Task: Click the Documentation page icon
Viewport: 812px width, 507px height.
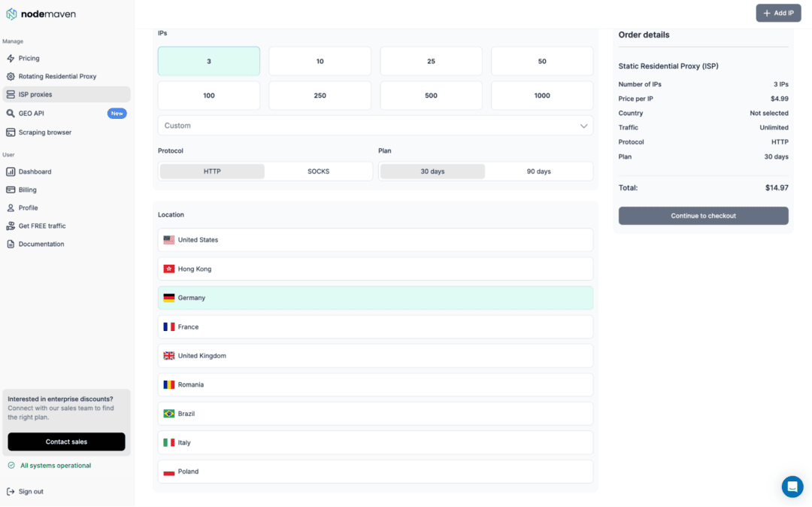Action: pos(11,244)
